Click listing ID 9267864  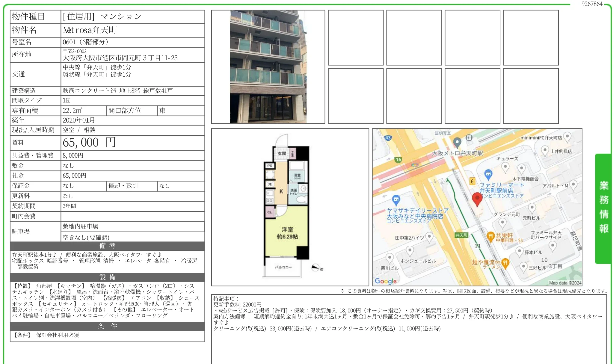592,4
